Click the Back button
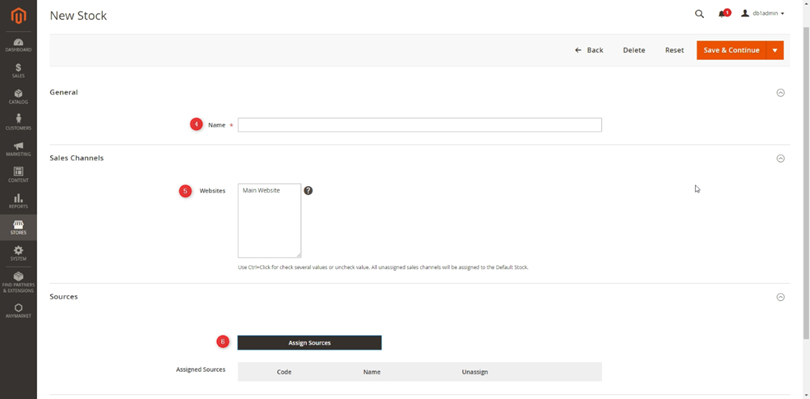 coord(589,50)
